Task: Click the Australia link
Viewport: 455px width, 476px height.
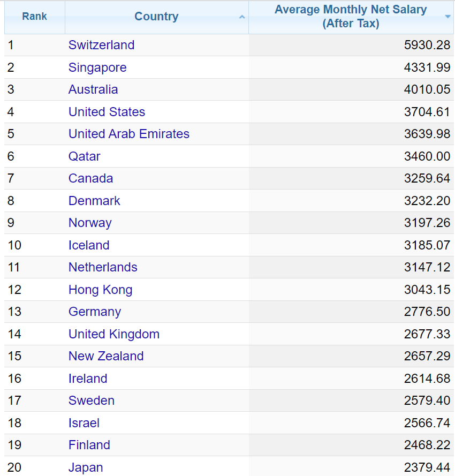Action: click(93, 89)
